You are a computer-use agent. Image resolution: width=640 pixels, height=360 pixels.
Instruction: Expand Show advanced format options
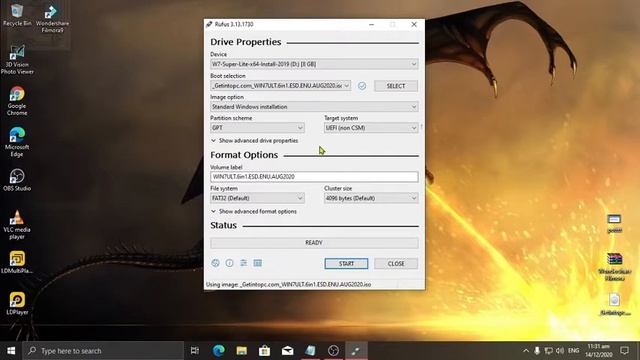[254, 211]
